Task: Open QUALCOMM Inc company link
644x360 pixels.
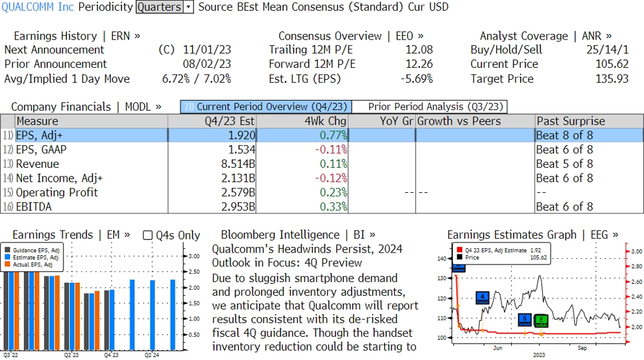Action: 38,7
